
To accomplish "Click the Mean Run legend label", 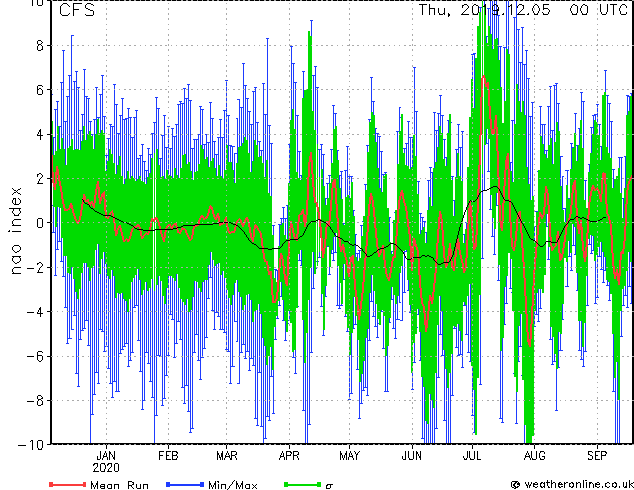I will coord(120,485).
